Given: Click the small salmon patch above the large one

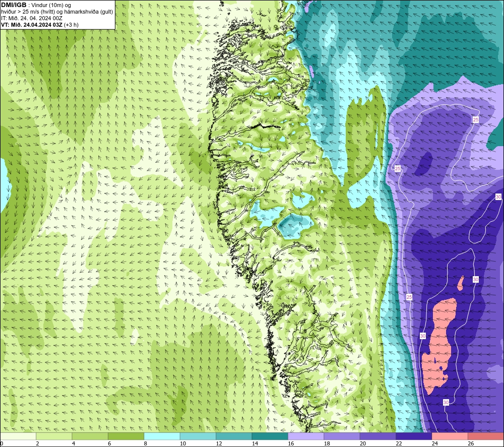Looking at the screenshot, I should 461,283.
